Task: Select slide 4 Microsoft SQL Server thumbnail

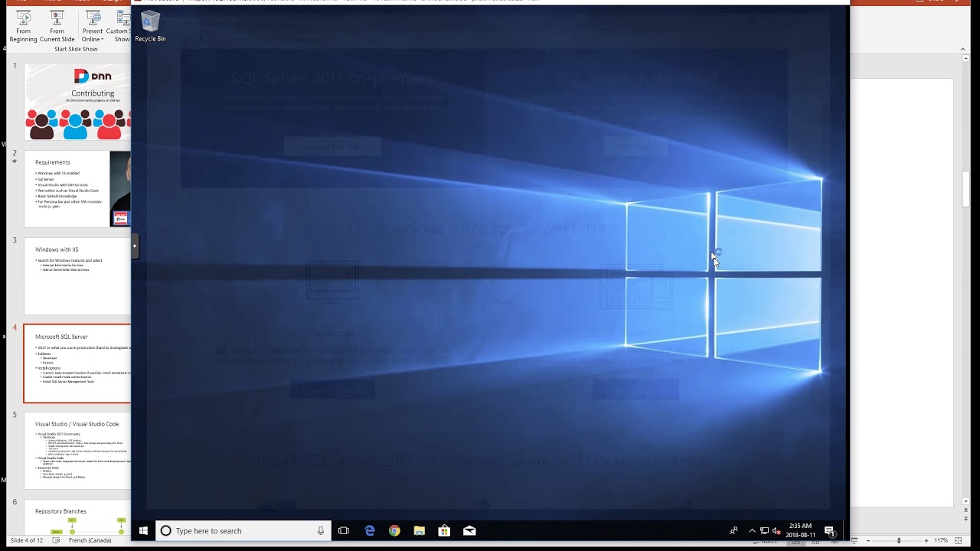Action: [x=77, y=364]
